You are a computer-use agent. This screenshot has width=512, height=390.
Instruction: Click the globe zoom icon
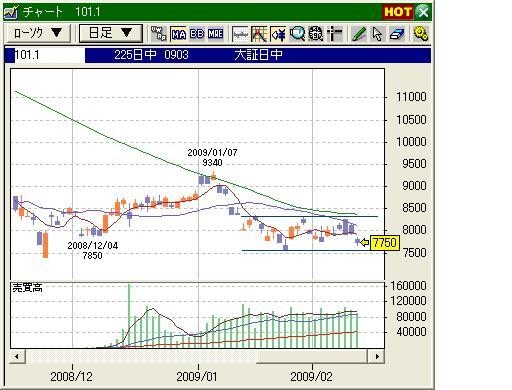point(316,34)
